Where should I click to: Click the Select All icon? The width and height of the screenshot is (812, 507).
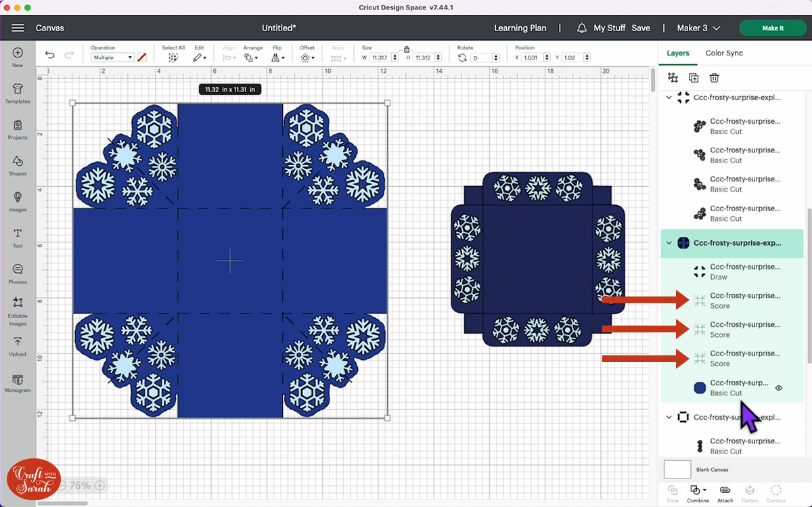click(173, 58)
